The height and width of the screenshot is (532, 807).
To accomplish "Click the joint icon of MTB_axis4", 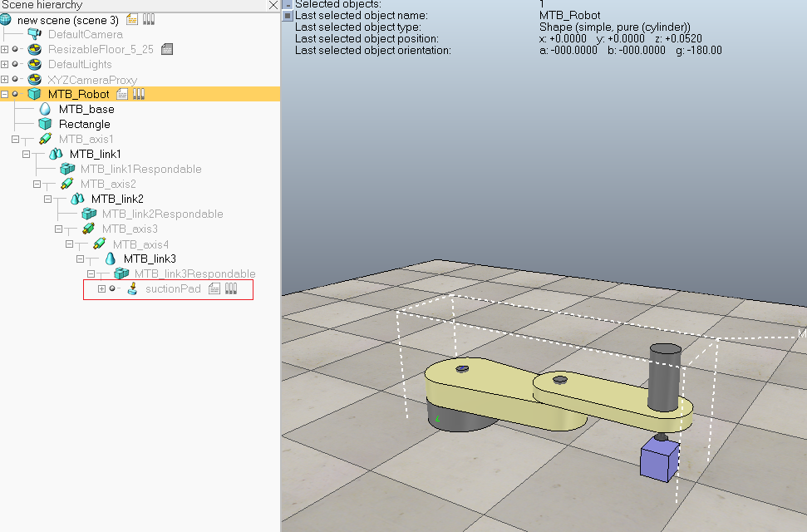I will coord(100,244).
